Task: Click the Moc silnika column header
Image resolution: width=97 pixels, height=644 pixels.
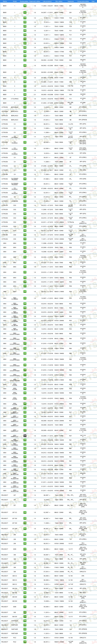Action: (59, 1)
